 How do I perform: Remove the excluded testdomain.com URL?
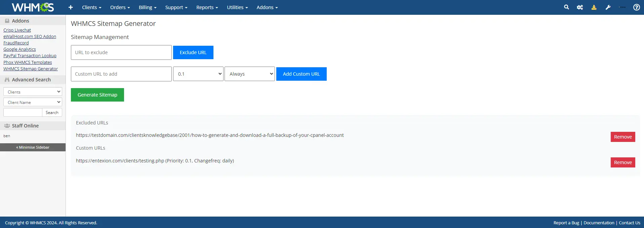tap(623, 137)
